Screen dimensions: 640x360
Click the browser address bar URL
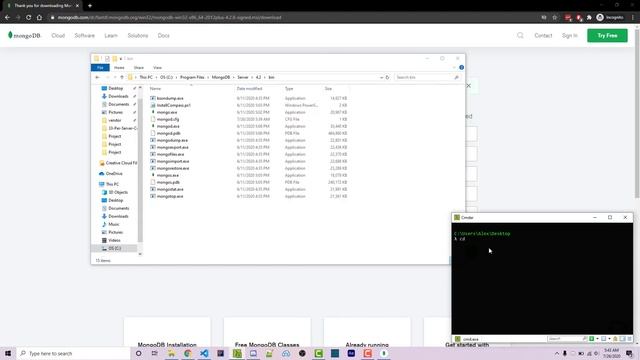point(169,18)
